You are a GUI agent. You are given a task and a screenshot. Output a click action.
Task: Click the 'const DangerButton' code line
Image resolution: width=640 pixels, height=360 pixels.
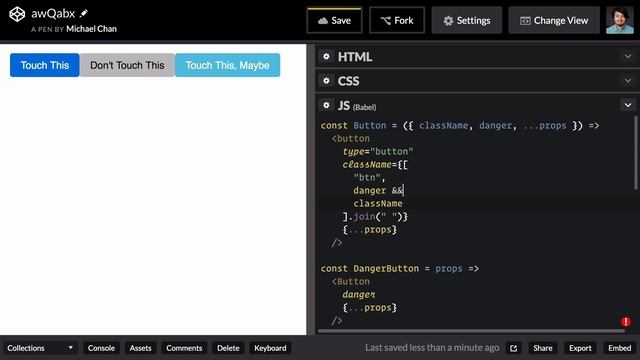tap(399, 269)
